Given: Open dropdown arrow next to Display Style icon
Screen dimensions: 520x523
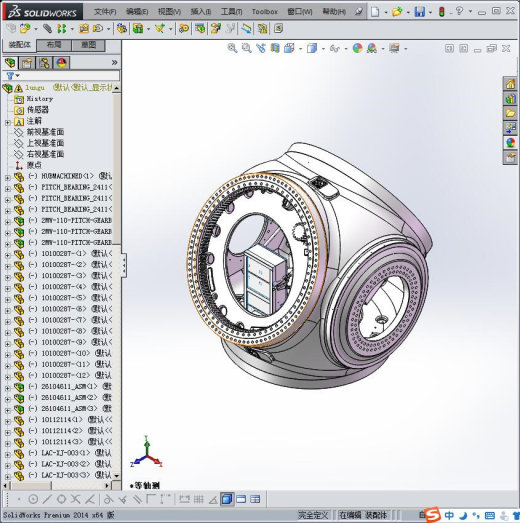Looking at the screenshot, I should coord(323,49).
